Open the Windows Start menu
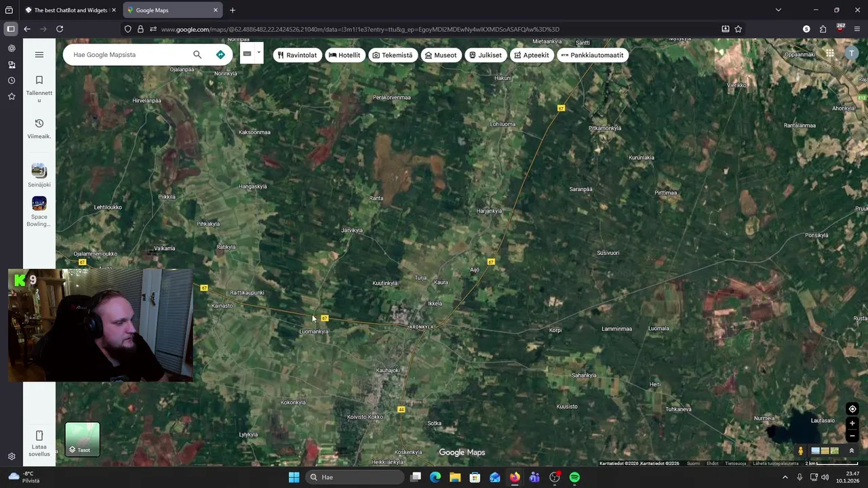 (x=294, y=477)
